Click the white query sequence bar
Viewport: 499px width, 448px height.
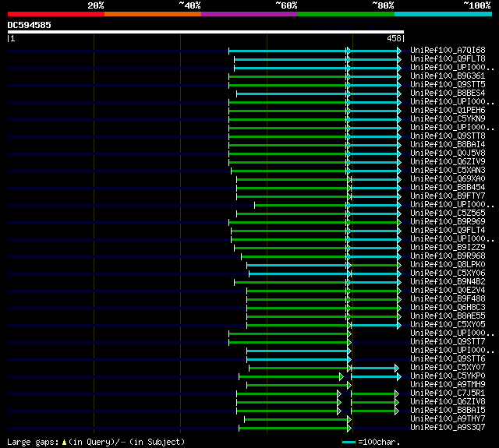coord(206,32)
